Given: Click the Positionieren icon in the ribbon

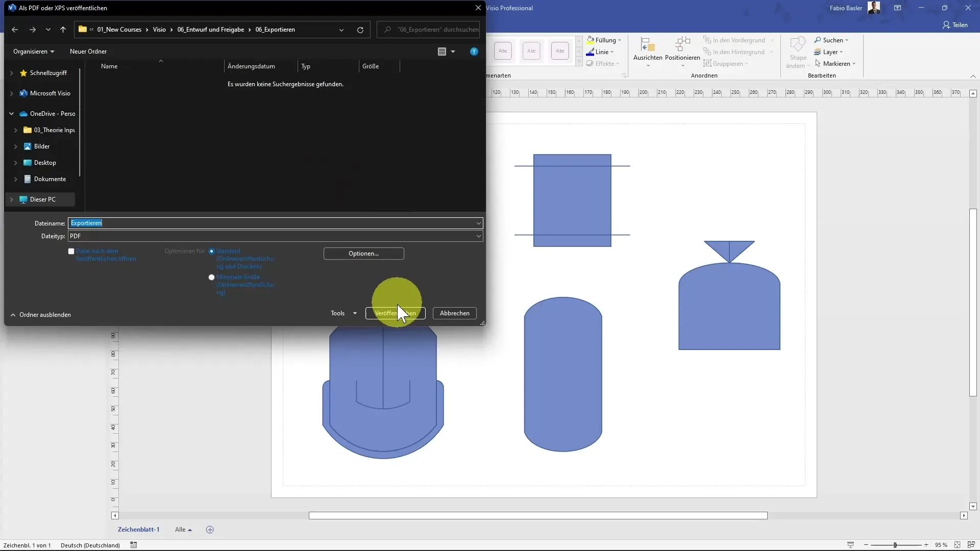Looking at the screenshot, I should [x=682, y=45].
